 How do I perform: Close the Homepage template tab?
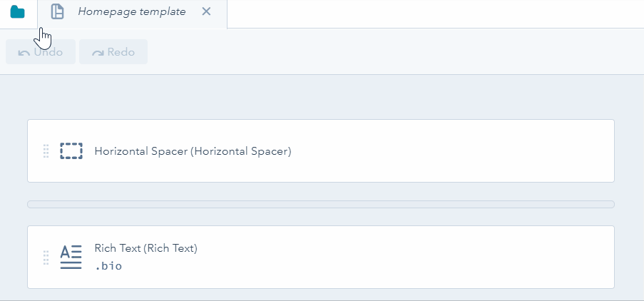tap(206, 12)
